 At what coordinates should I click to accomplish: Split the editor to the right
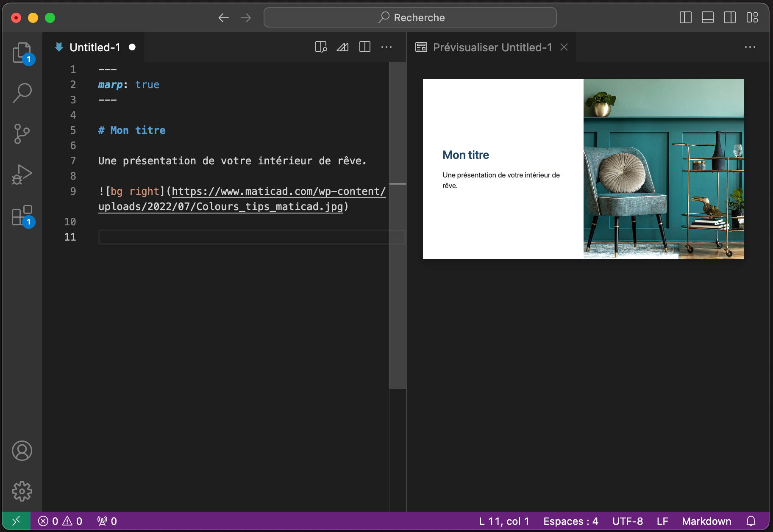[365, 47]
